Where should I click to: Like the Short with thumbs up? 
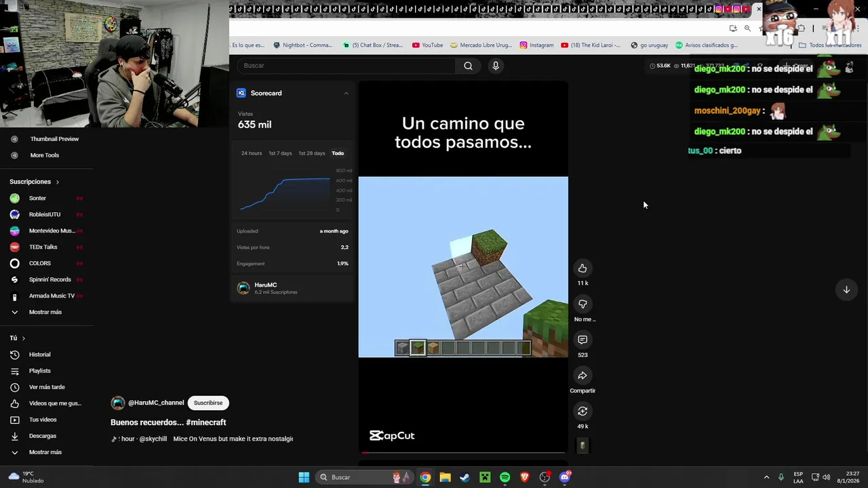583,268
